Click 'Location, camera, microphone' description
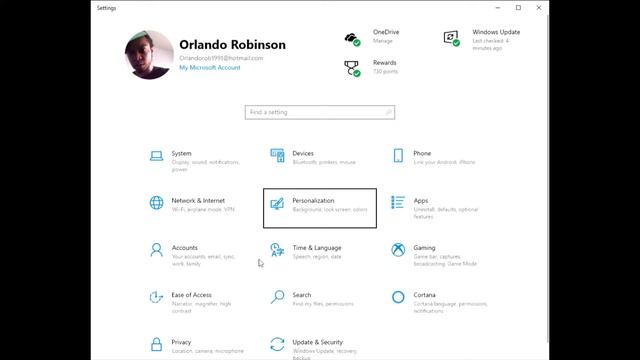 (207, 351)
